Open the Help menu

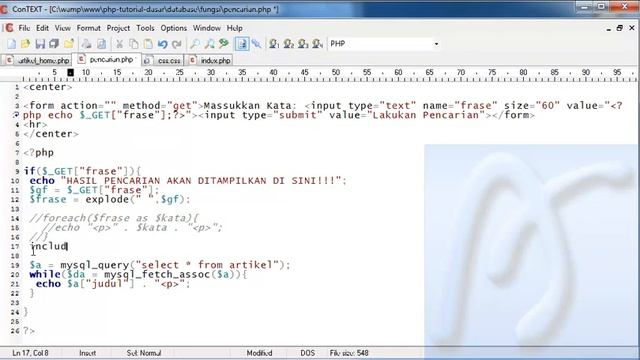(x=235, y=28)
